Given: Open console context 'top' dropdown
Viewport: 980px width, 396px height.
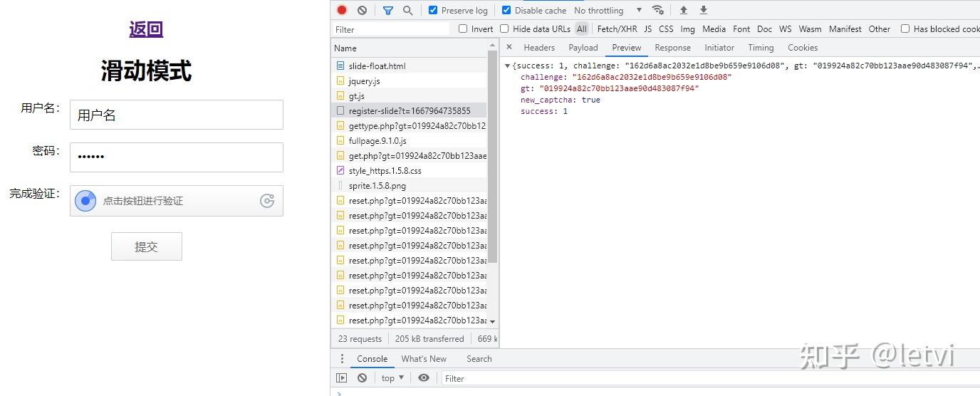Looking at the screenshot, I should [392, 378].
